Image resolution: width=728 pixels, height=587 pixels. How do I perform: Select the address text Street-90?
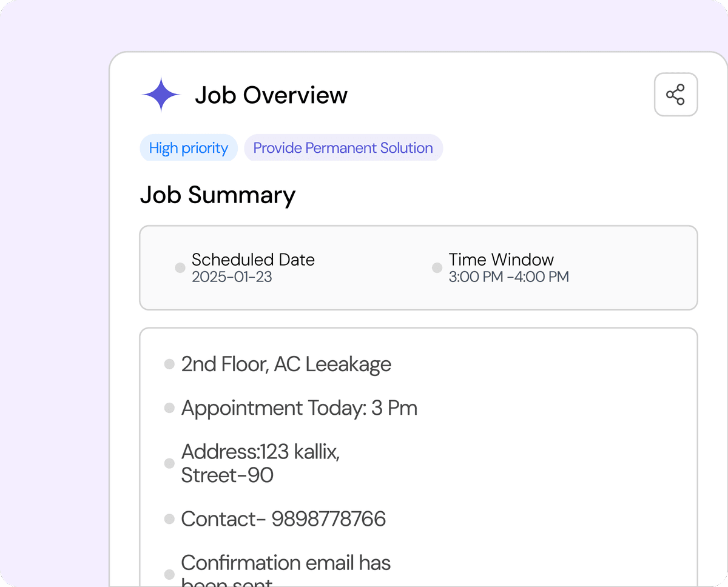[x=227, y=475]
